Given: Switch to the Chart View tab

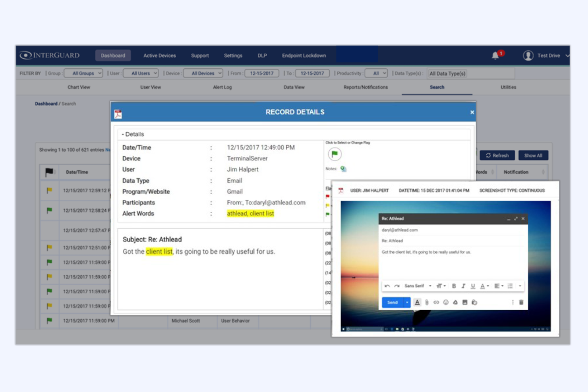Looking at the screenshot, I should [79, 87].
